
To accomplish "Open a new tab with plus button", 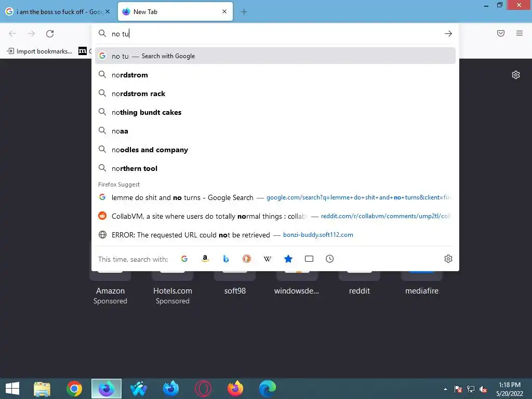I will pyautogui.click(x=244, y=12).
